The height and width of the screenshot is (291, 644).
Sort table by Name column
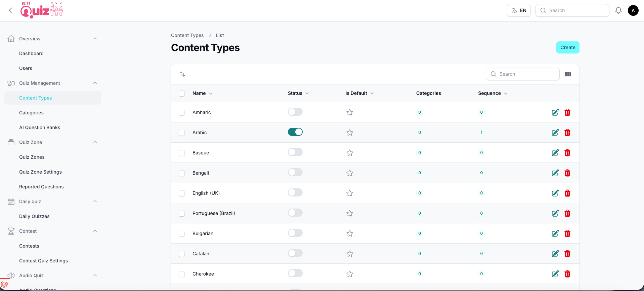[203, 93]
